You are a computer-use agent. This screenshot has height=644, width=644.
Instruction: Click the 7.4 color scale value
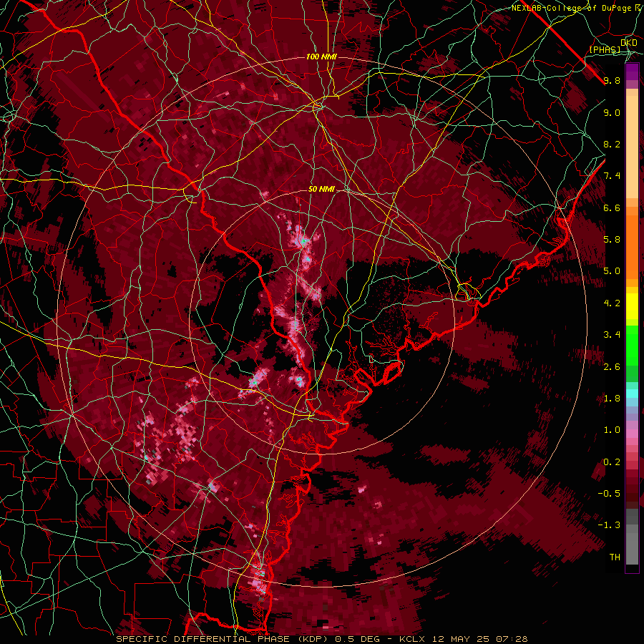[612, 176]
